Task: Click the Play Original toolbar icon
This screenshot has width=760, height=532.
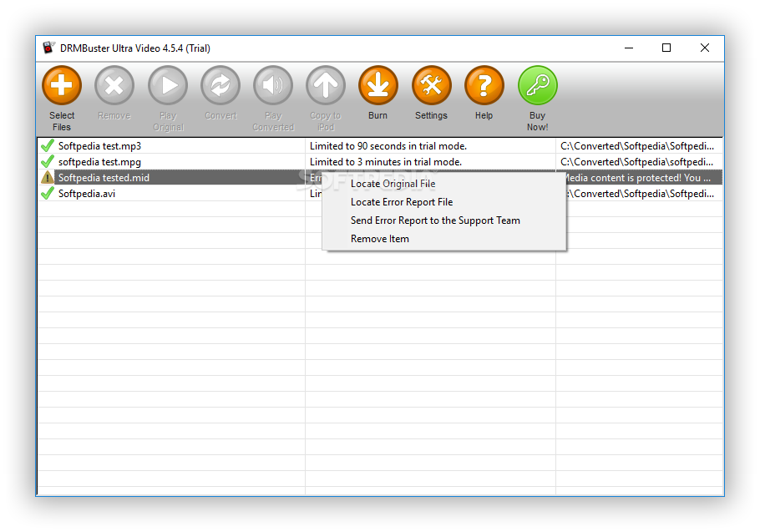Action: click(x=168, y=86)
